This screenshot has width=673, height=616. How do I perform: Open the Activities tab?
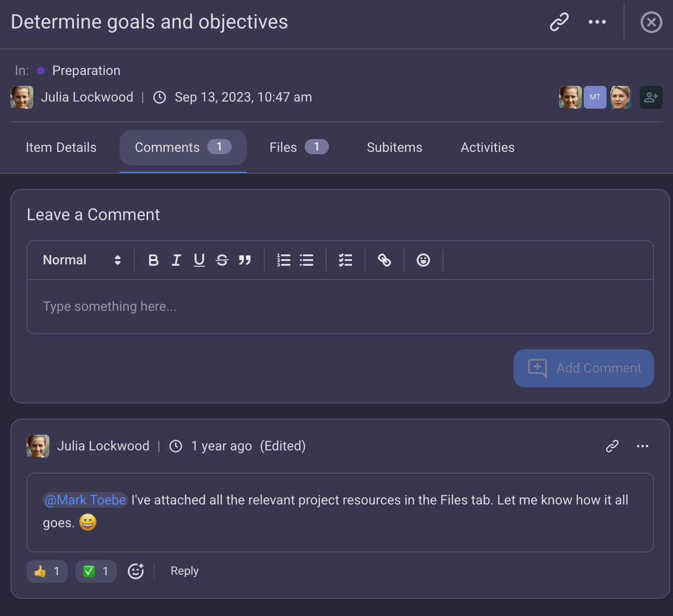click(x=487, y=148)
